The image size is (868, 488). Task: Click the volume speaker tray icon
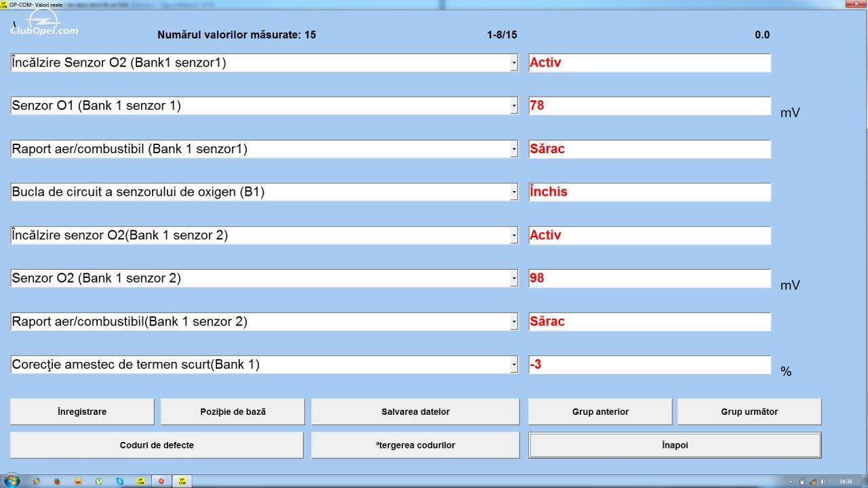click(823, 481)
